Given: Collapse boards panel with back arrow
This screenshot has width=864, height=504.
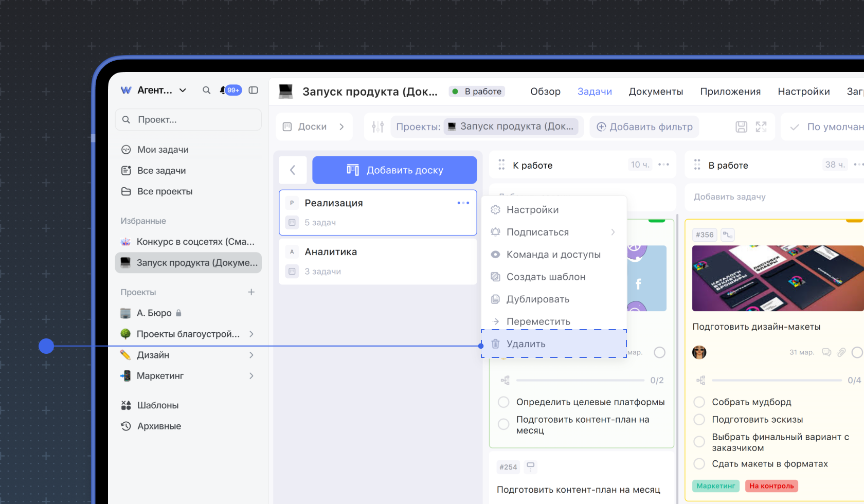Looking at the screenshot, I should (x=293, y=170).
